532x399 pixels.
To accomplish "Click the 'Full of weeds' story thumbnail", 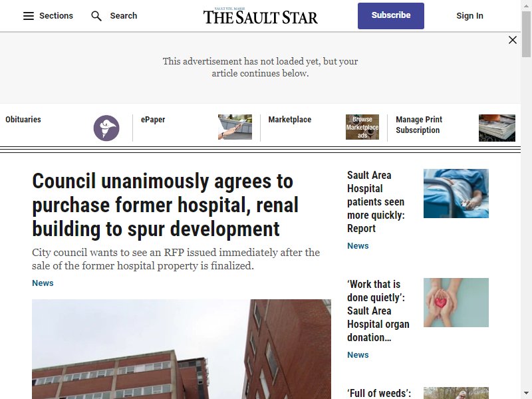I will pos(456,393).
